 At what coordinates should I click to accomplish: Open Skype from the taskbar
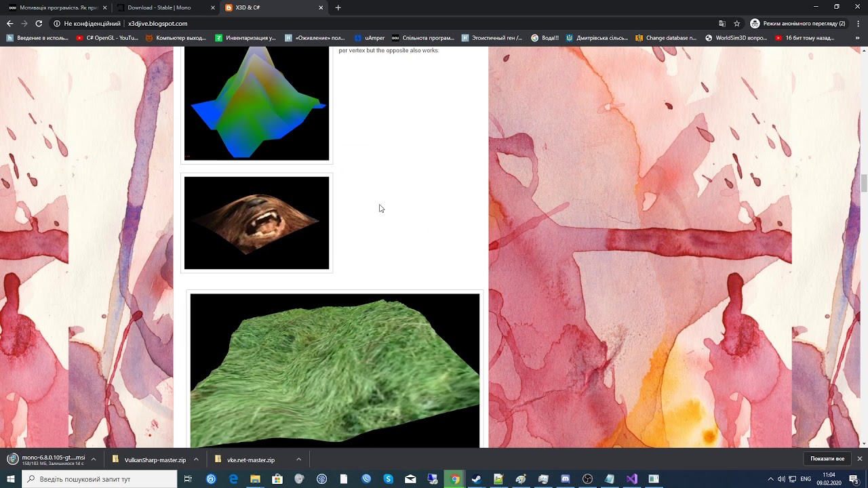389,479
